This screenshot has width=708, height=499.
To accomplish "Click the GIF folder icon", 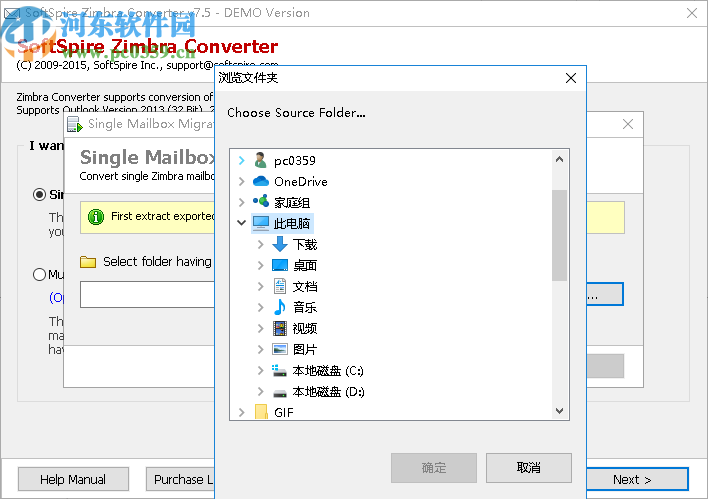I will coord(261,412).
